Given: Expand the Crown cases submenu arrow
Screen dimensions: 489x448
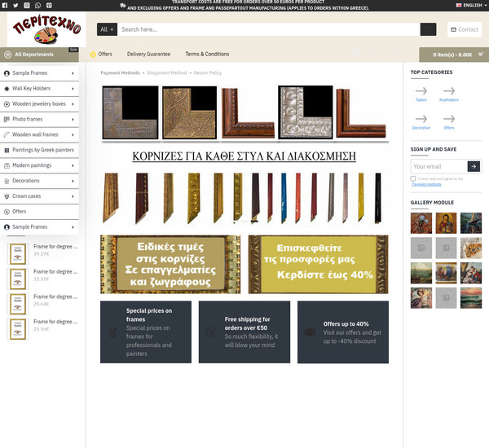Looking at the screenshot, I should coord(73,196).
